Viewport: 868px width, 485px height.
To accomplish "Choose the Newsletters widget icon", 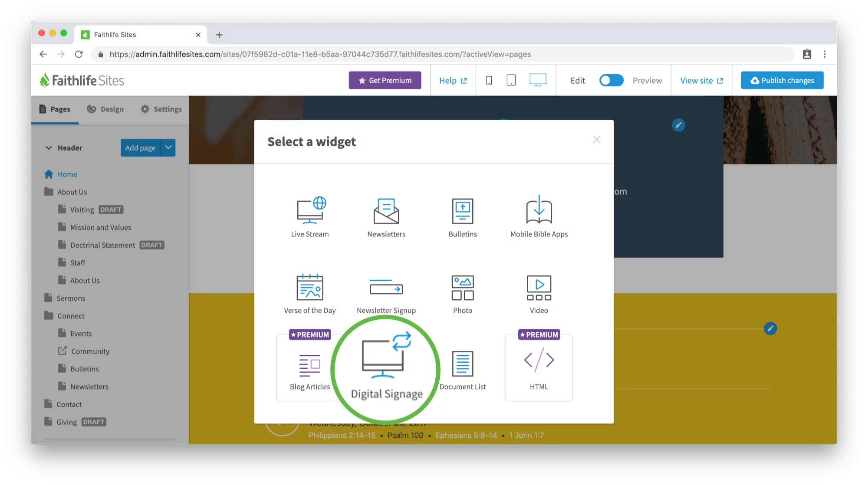I will tap(386, 211).
